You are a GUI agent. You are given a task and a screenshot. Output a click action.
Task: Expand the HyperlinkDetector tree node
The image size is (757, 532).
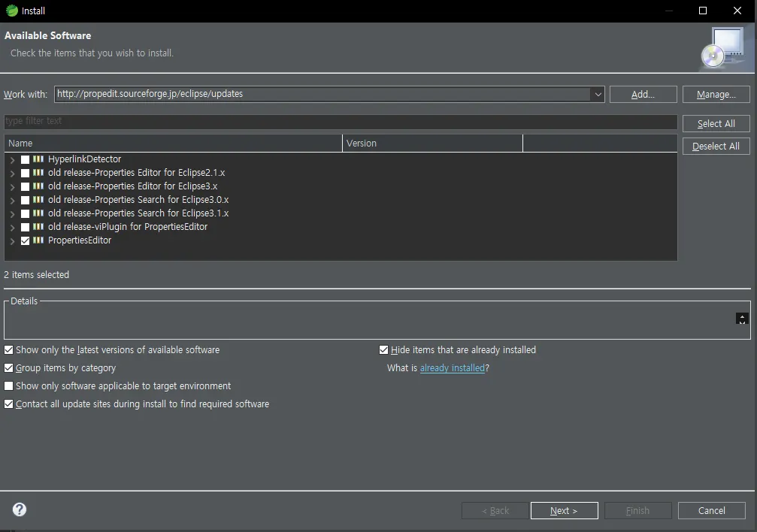[x=13, y=160]
